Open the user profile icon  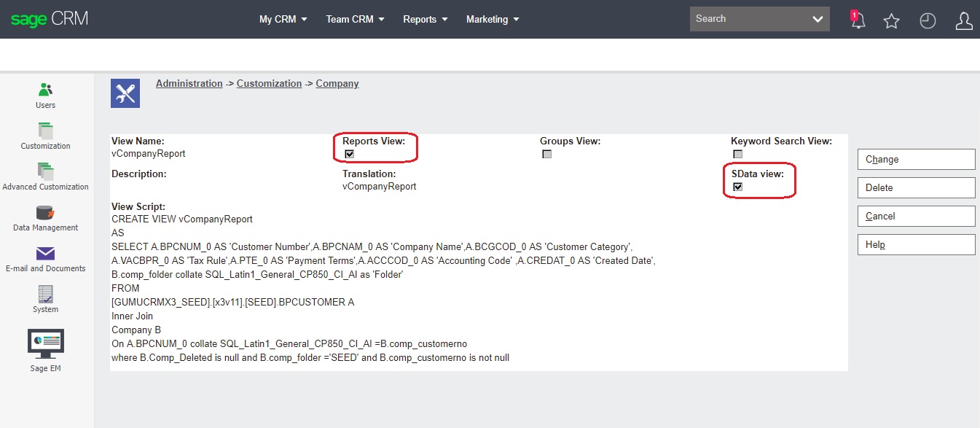pos(963,20)
